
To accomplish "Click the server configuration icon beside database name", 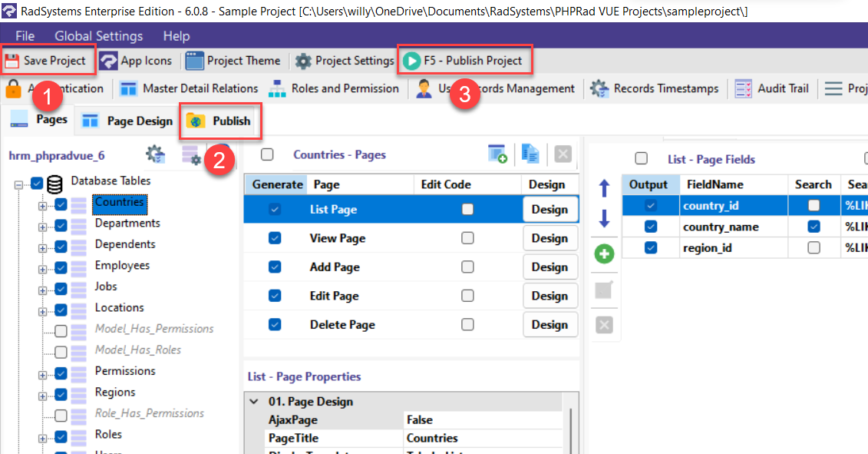I will [192, 155].
